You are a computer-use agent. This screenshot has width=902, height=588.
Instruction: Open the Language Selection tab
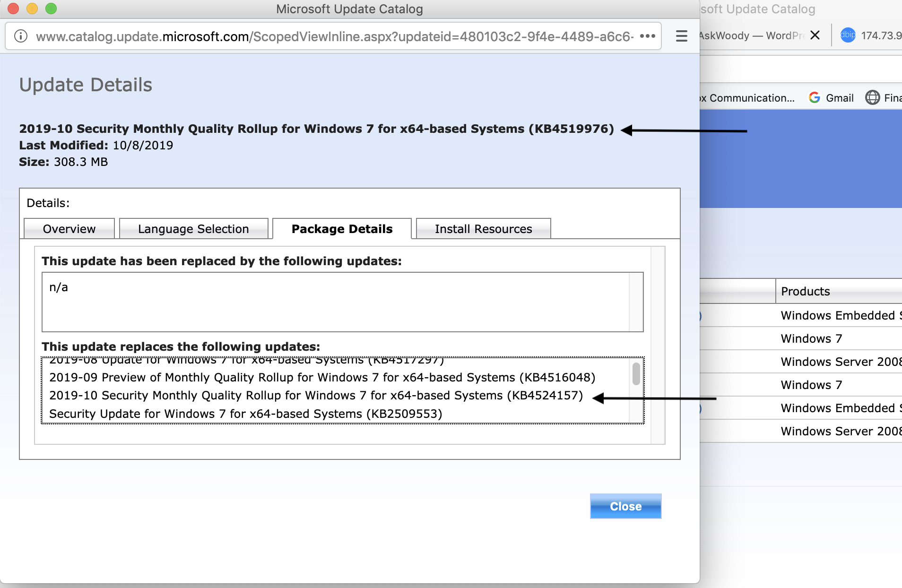point(193,229)
